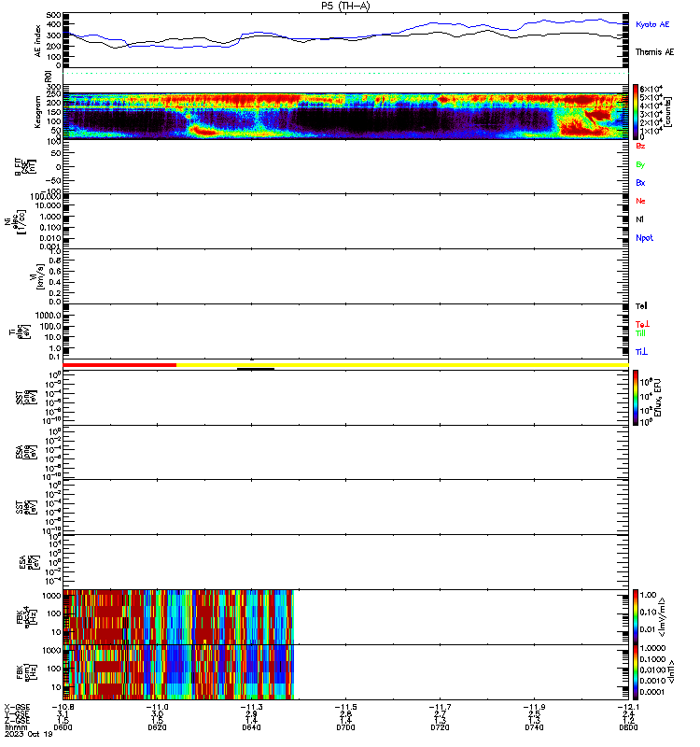Click the mV/m FBK color scale
This screenshot has width=700, height=747.
[x=636, y=617]
